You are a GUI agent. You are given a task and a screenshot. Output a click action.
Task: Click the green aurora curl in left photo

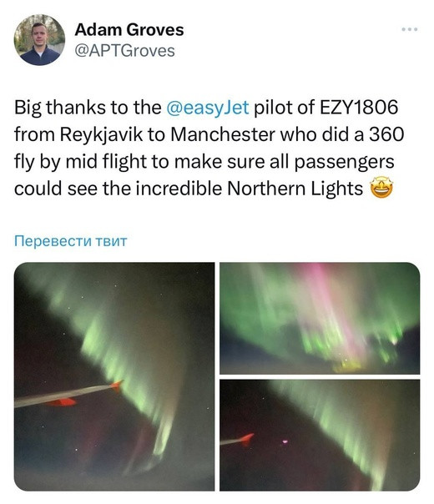163,437
